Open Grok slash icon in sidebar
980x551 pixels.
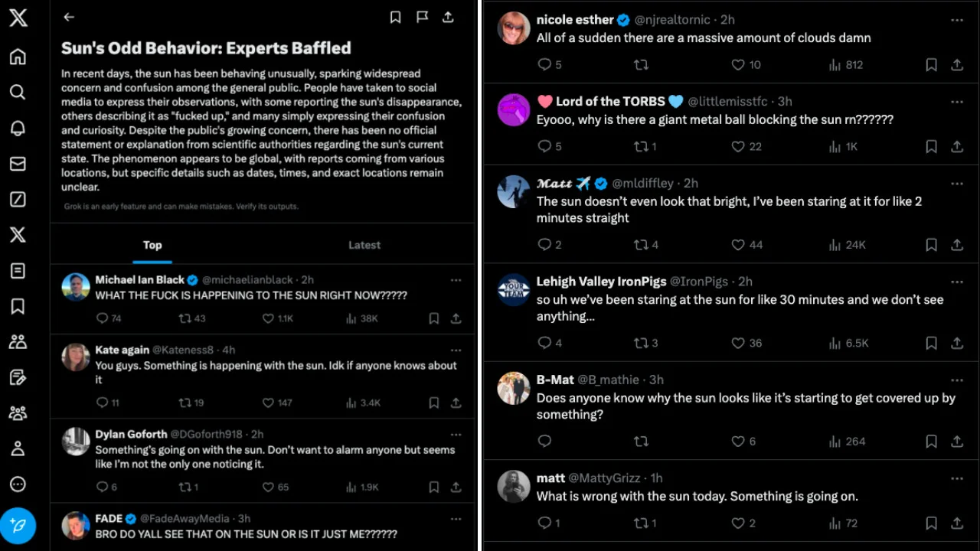tap(18, 200)
